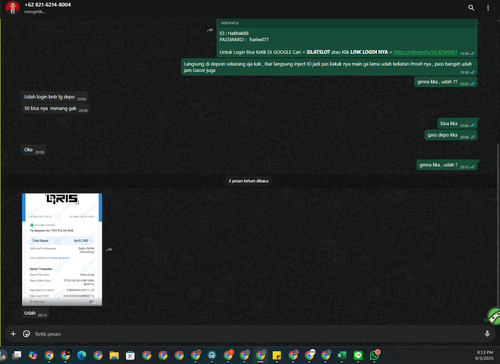Open LINE from the taskbar
The width and height of the screenshot is (500, 364).
[x=358, y=355]
